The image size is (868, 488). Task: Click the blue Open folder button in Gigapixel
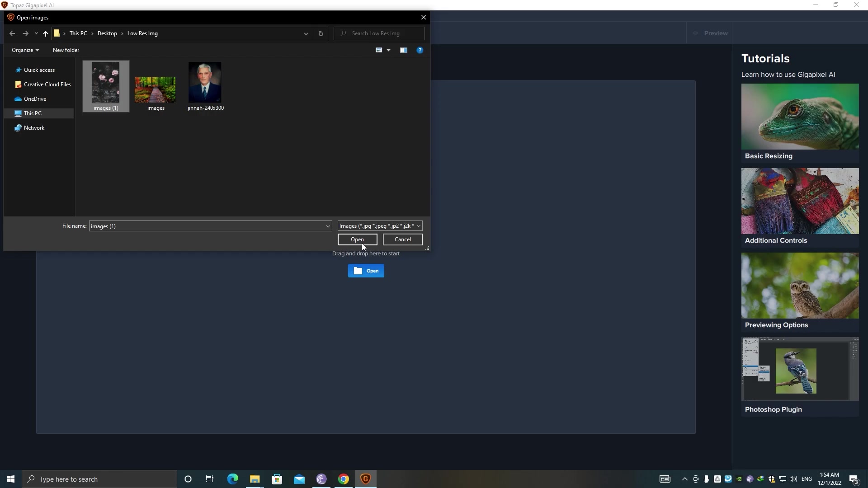(x=366, y=271)
